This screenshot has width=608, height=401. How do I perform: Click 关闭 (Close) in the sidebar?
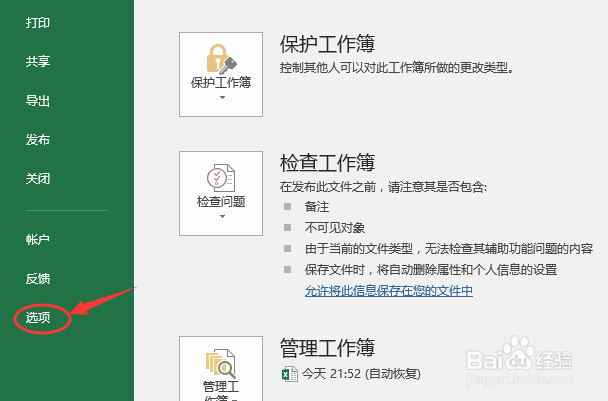tap(38, 179)
